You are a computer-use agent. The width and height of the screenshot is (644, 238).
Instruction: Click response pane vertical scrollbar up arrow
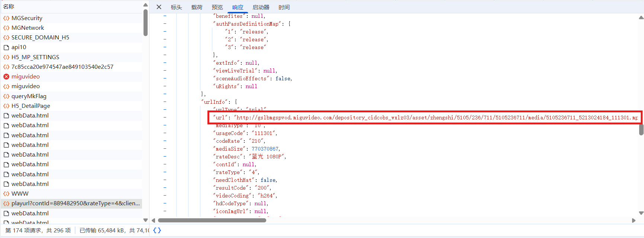click(641, 17)
